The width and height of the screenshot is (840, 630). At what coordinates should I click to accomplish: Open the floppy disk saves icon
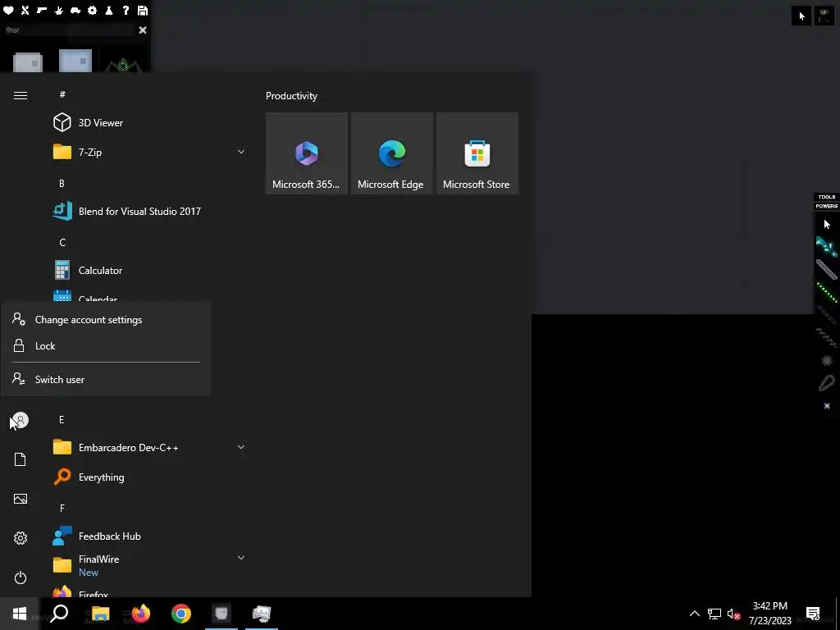click(x=143, y=10)
